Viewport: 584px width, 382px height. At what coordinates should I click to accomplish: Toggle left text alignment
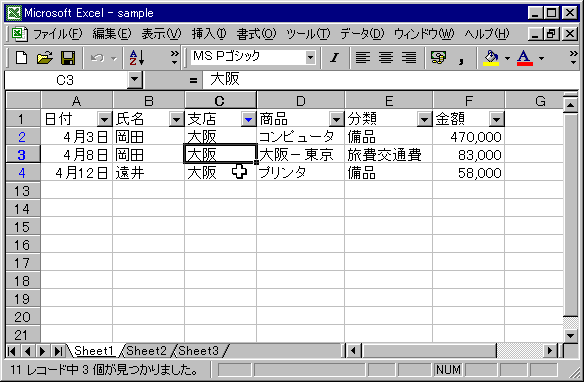[x=363, y=58]
